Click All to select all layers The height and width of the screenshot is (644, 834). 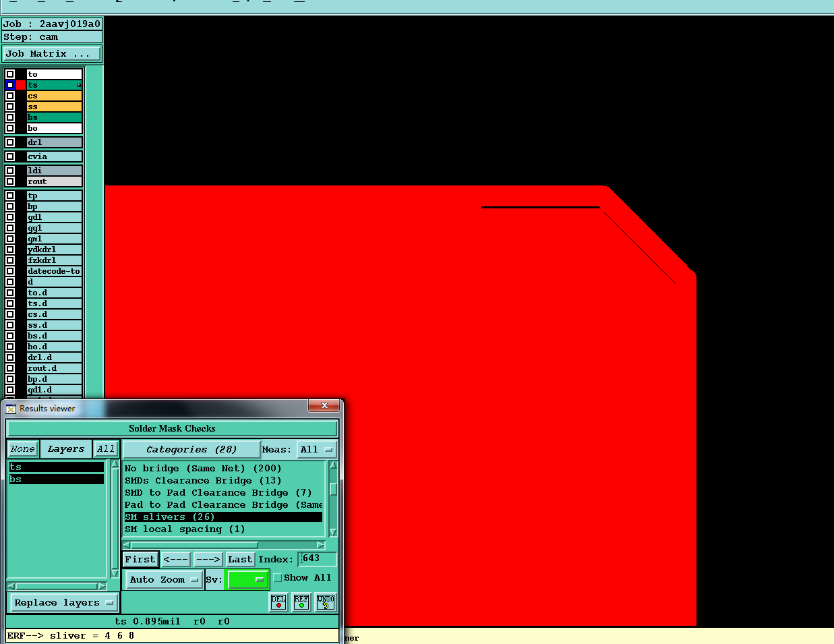pos(106,449)
